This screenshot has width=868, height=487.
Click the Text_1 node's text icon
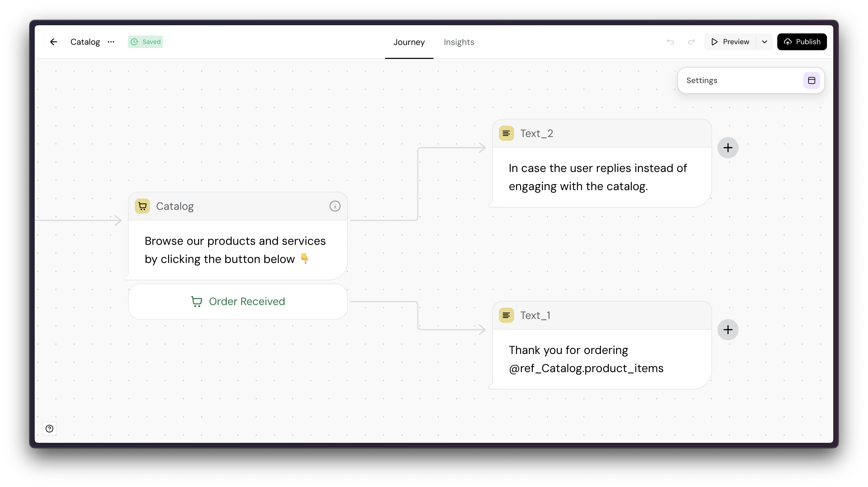pyautogui.click(x=506, y=315)
